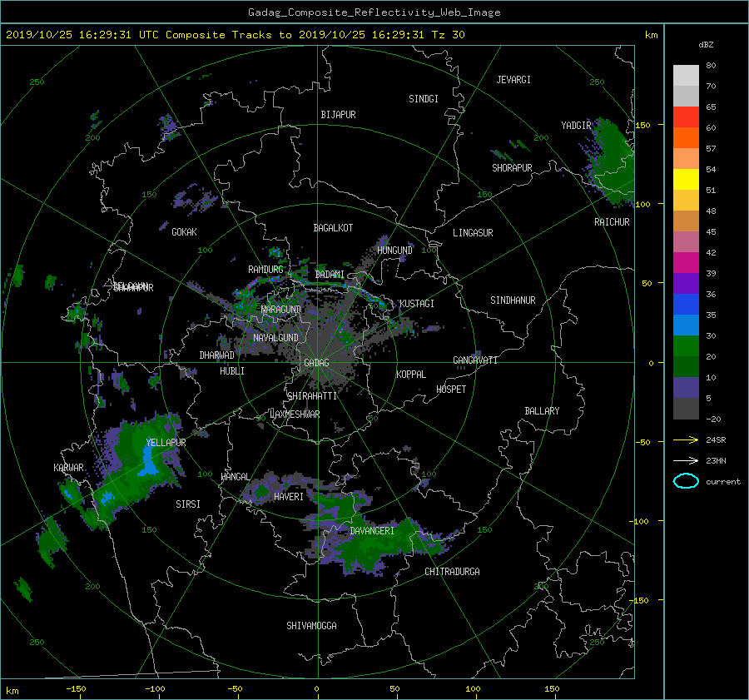Click the SINDHANUR city label
Screen dimensions: 749x700
[x=513, y=300]
